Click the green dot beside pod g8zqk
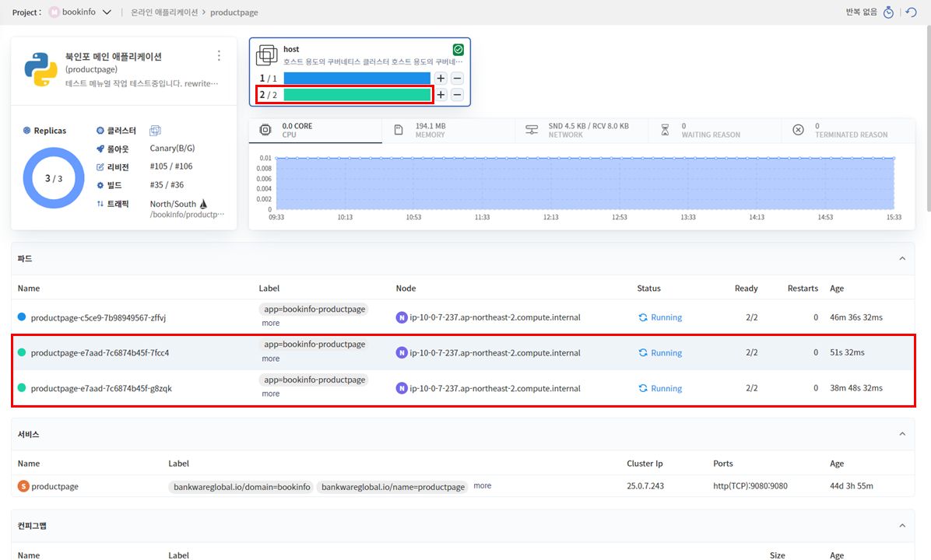931x560 pixels. coord(22,388)
